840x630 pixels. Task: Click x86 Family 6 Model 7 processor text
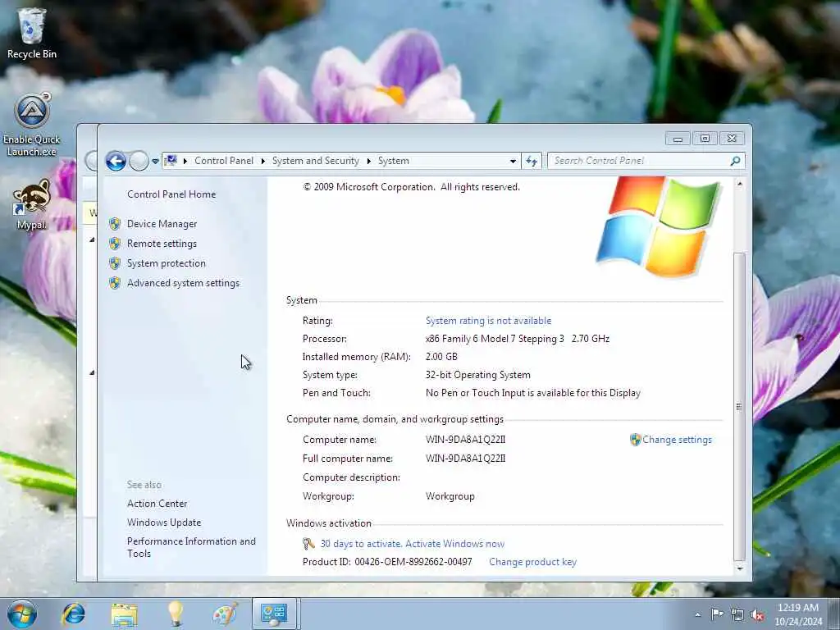tap(518, 339)
